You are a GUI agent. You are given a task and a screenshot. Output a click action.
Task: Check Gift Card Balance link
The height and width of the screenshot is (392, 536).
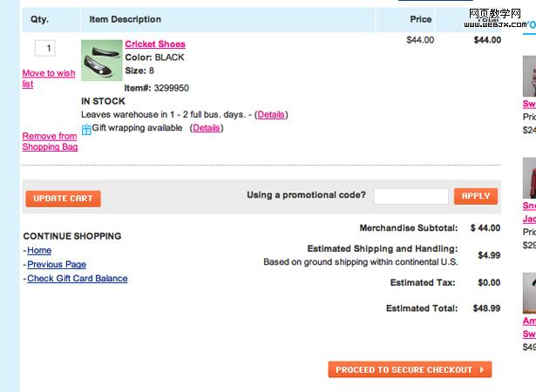pos(78,279)
